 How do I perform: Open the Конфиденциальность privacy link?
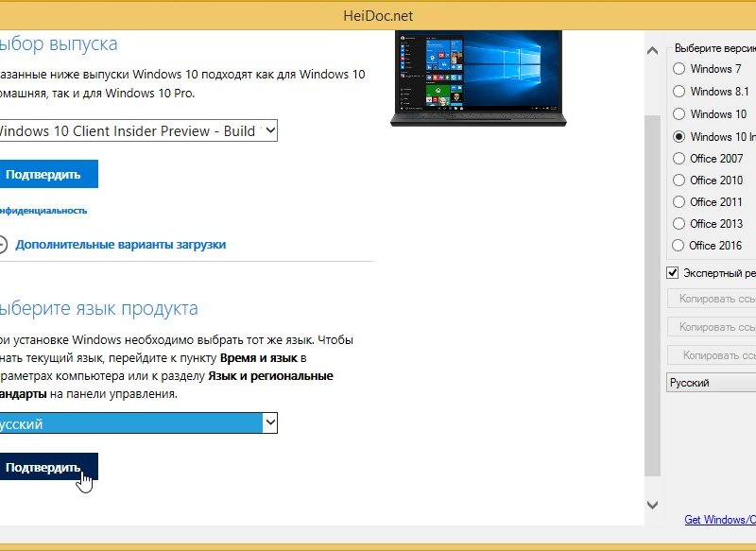43,211
